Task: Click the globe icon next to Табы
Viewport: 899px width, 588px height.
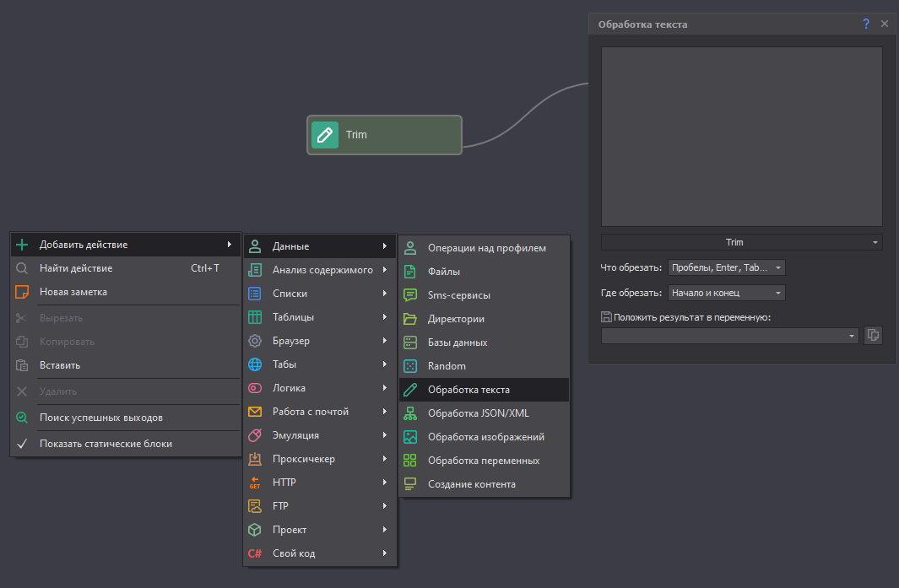Action: (x=255, y=364)
